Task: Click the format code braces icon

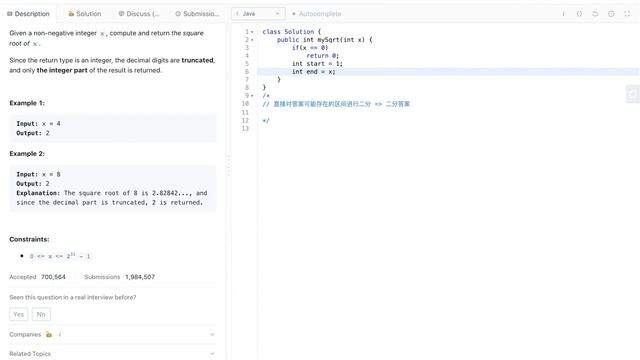Action: pyautogui.click(x=579, y=14)
